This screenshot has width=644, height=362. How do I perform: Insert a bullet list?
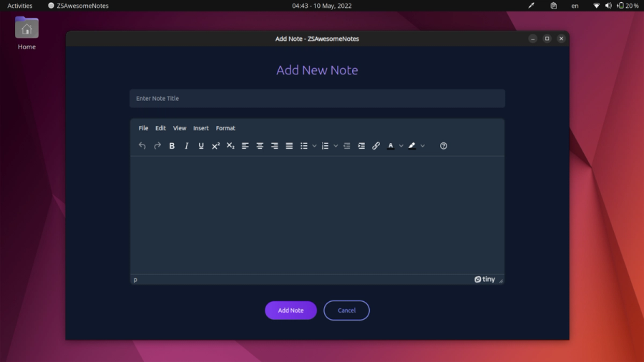(304, 146)
